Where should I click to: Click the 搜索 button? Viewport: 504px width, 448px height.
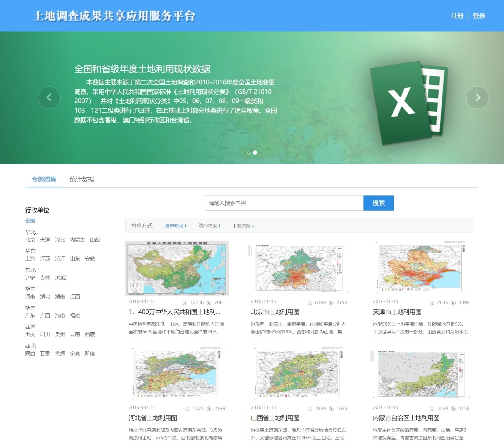pyautogui.click(x=378, y=203)
